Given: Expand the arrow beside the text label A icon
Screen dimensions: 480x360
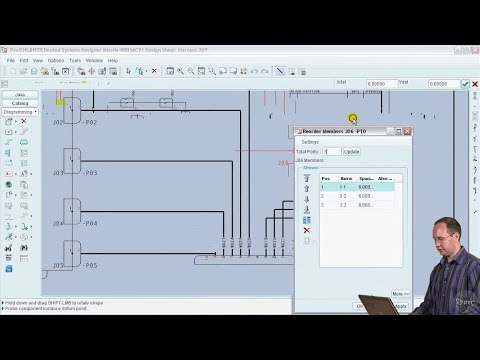Looking at the screenshot, I should coord(16,174).
